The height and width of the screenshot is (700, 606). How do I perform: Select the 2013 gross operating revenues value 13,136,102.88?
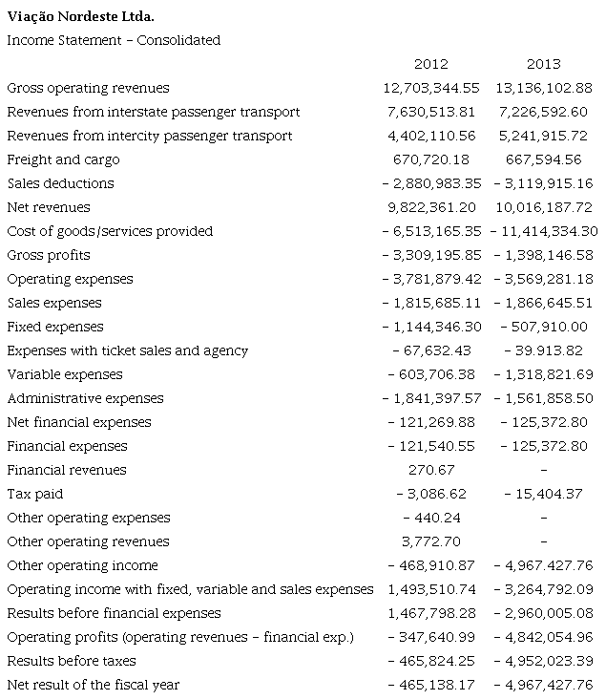543,88
